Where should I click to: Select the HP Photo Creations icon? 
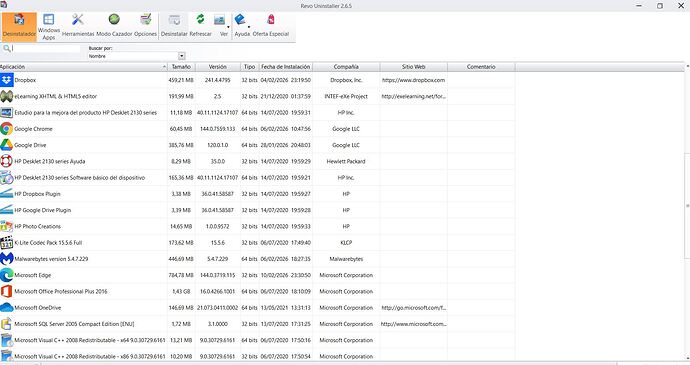click(x=7, y=227)
